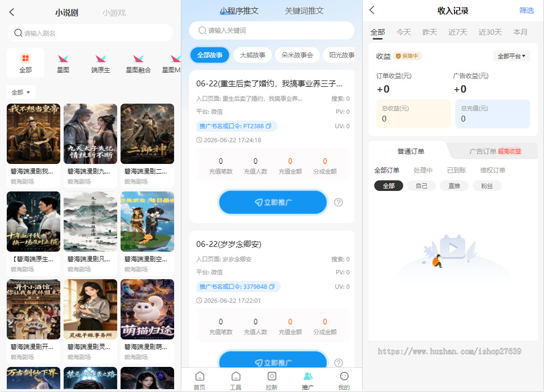Open the 工具 bottom navigation icon
This screenshot has width=544, height=392.
(236, 377)
